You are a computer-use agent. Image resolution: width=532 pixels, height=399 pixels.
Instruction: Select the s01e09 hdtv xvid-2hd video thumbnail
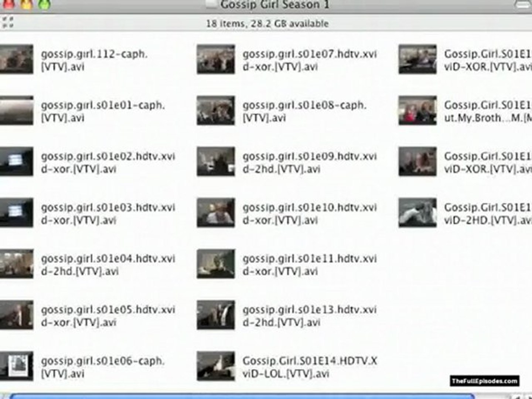[x=216, y=162]
